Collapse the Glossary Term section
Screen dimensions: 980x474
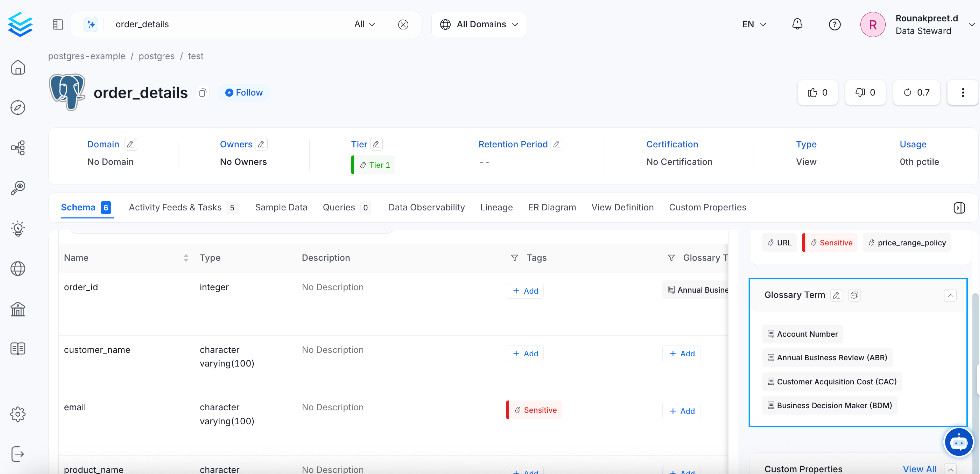click(x=950, y=295)
